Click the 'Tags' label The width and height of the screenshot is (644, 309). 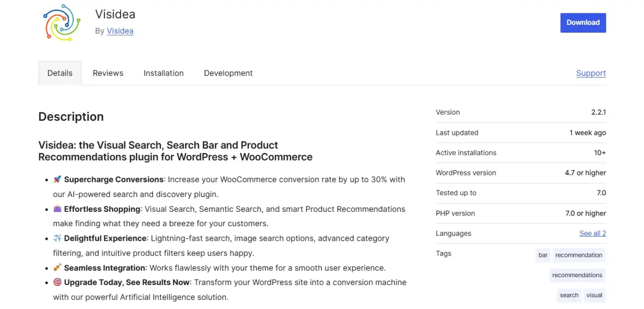(443, 254)
